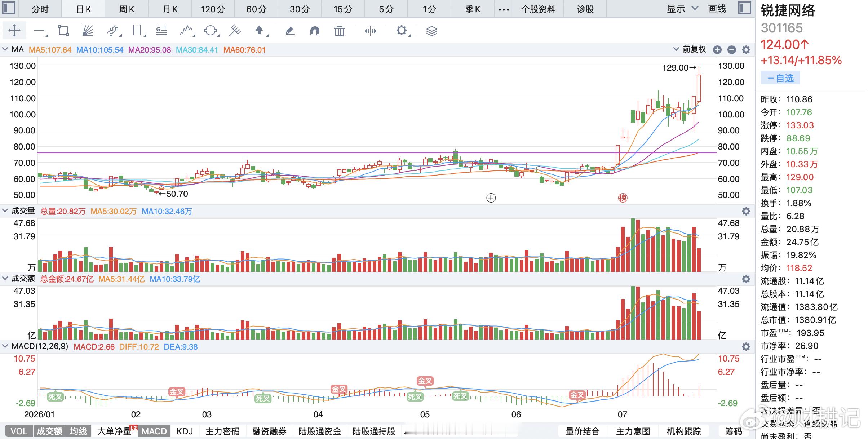Select 主力密码 indicator
Image resolution: width=868 pixels, height=439 pixels.
pos(222,431)
